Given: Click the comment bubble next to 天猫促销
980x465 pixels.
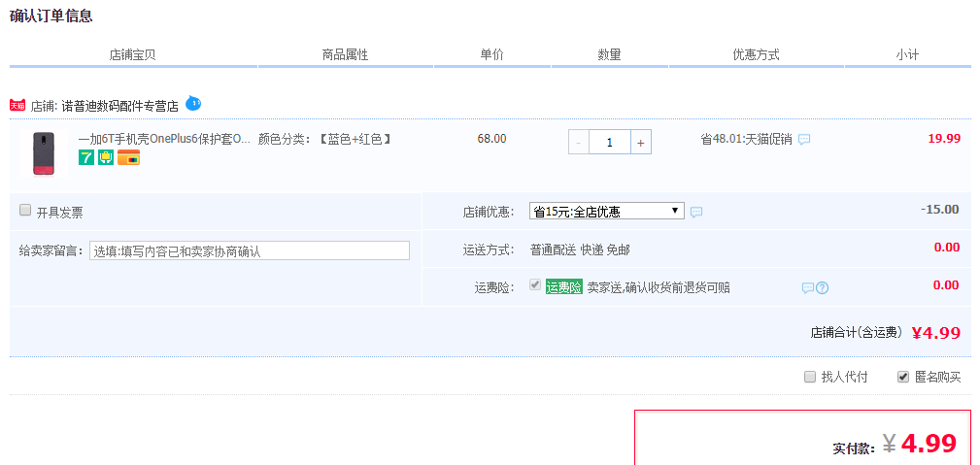Looking at the screenshot, I should (x=804, y=140).
